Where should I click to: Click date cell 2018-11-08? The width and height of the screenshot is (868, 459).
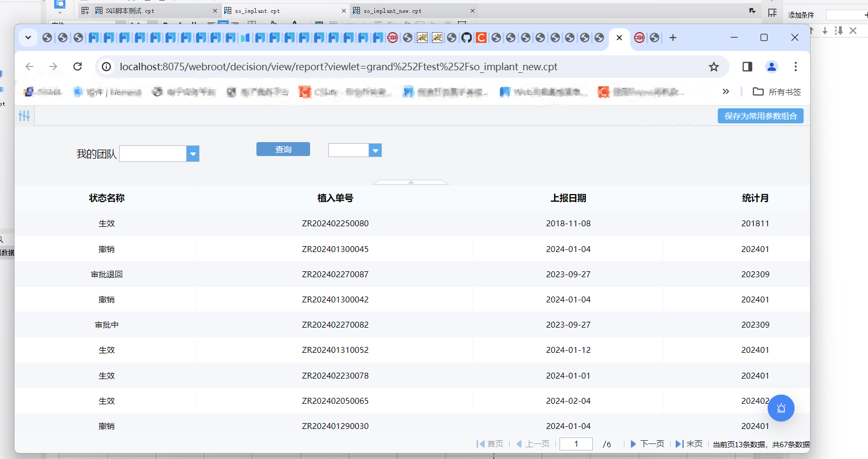pyautogui.click(x=568, y=223)
